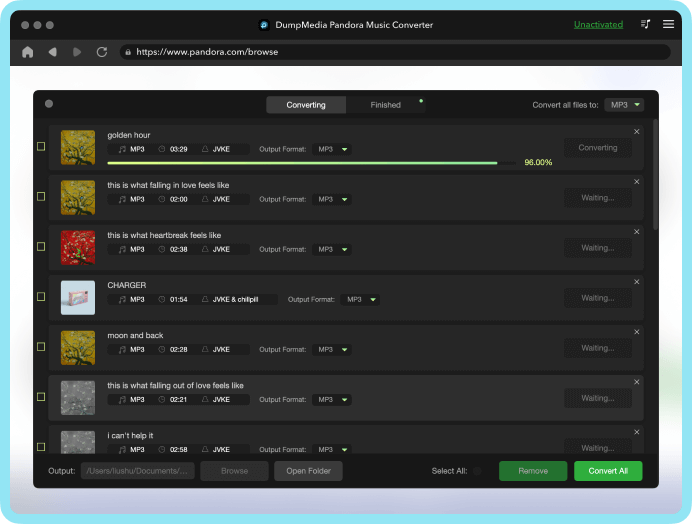Click the music note icon in golden hour row

point(122,149)
